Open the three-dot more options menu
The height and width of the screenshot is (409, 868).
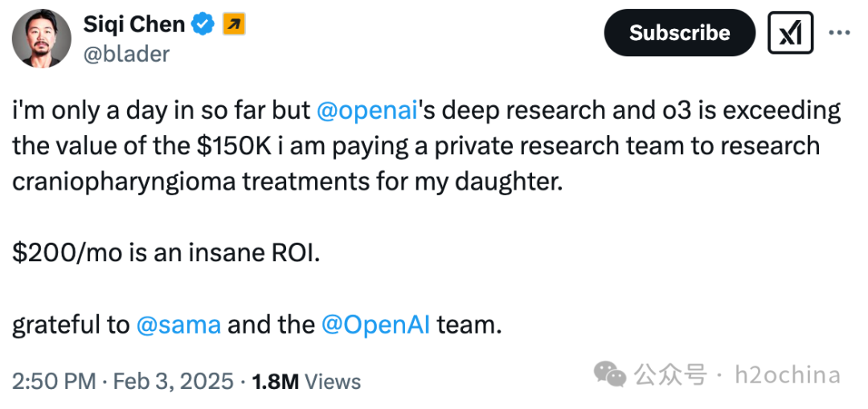tap(839, 33)
